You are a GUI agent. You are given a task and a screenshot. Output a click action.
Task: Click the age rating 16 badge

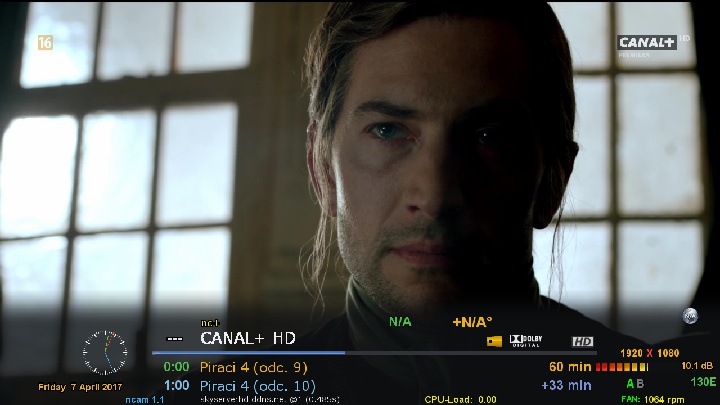[x=45, y=43]
